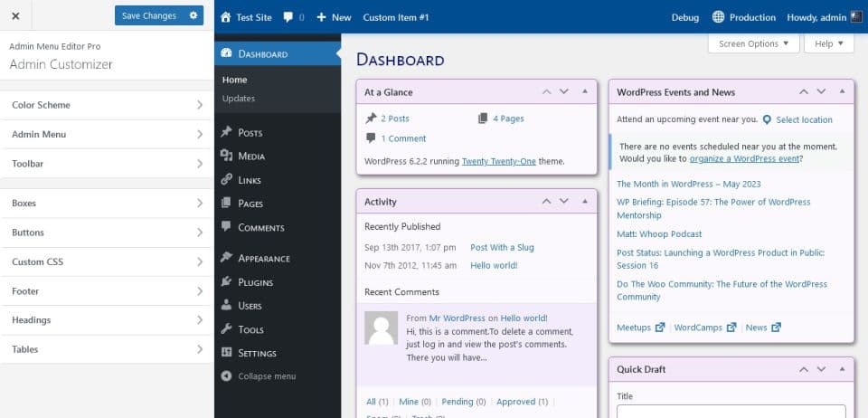Screen dimensions: 868x418
Task: Click the Tools wrench icon in the admin menu
Action: click(226, 328)
